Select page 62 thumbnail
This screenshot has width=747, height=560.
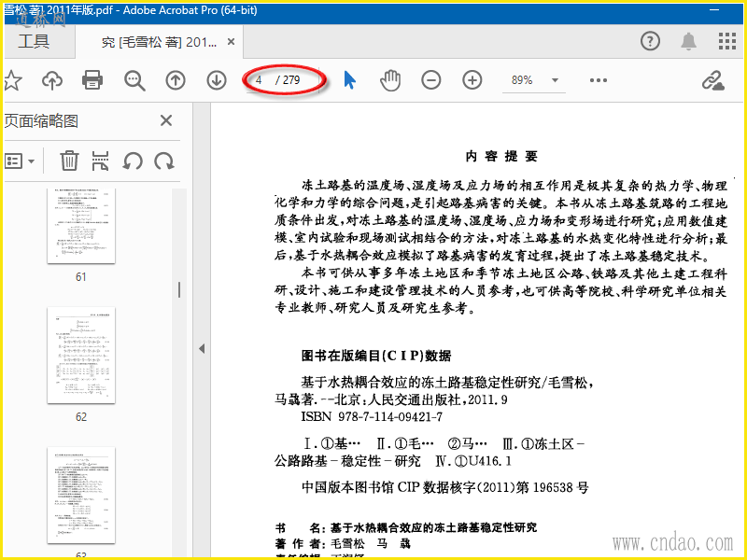point(81,356)
